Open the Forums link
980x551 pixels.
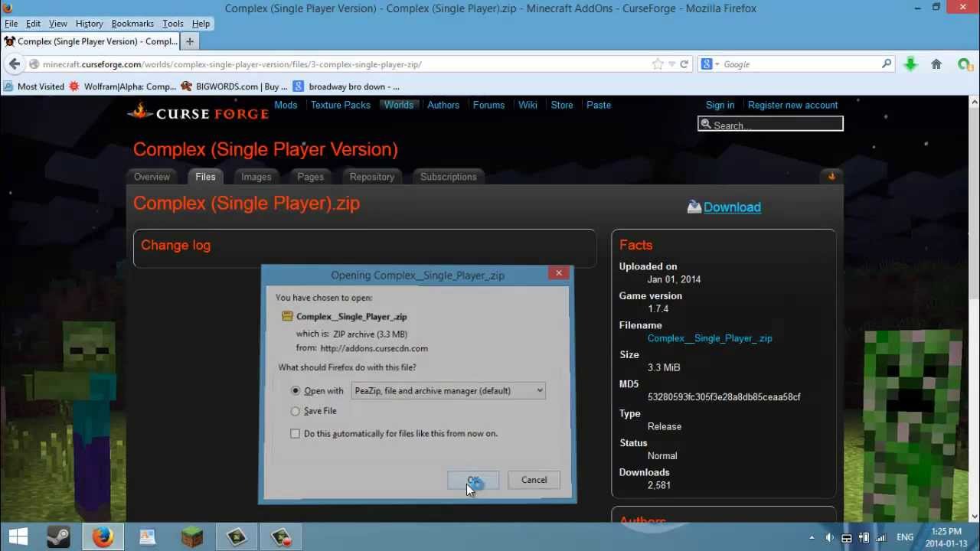coord(488,105)
